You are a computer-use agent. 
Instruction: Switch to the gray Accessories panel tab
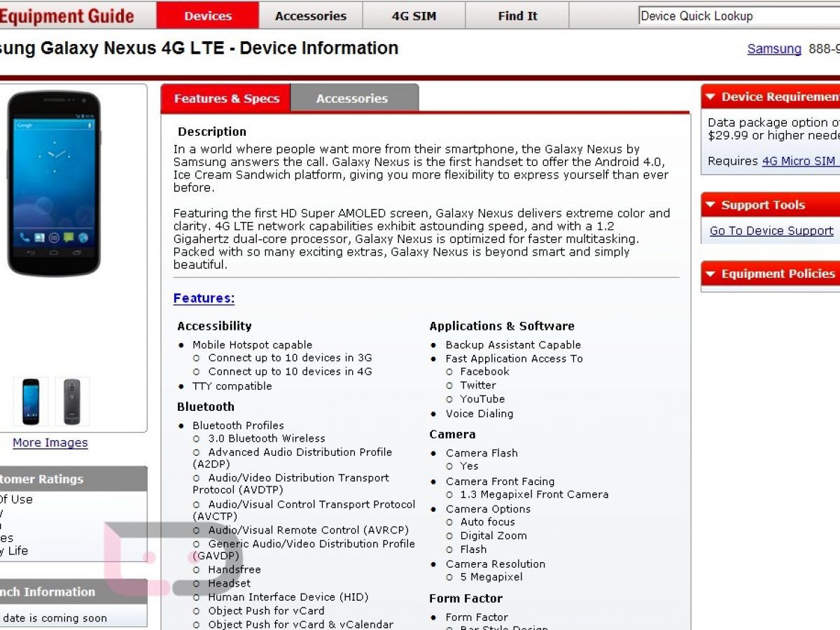352,99
